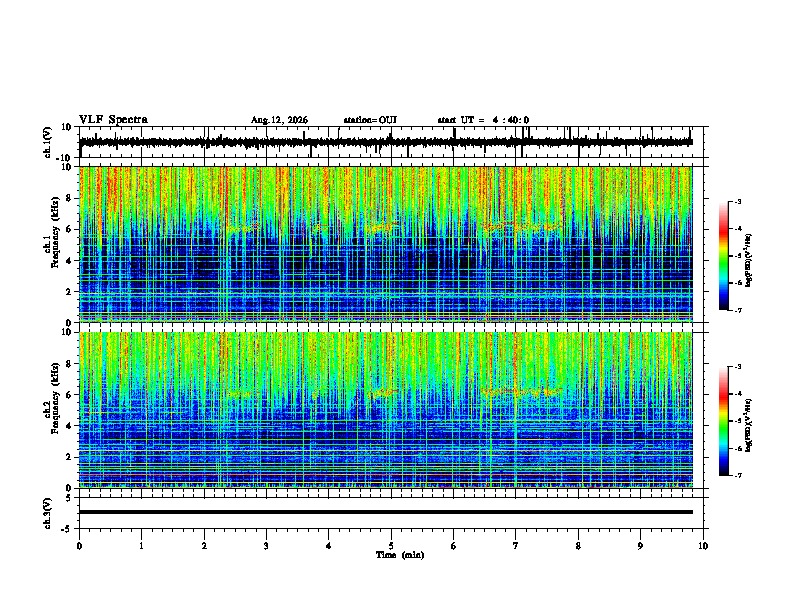Select the date text "Aug.12, 2026"
The width and height of the screenshot is (792, 612).
279,120
